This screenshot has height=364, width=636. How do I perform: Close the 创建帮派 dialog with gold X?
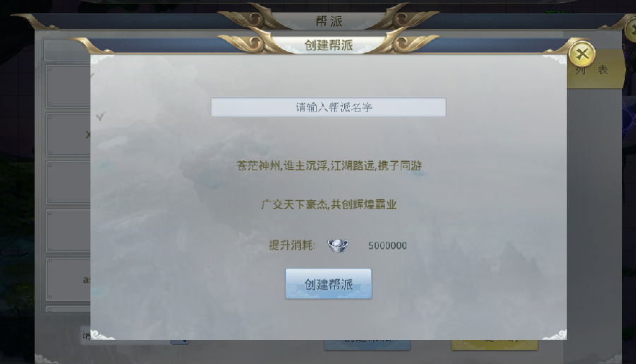582,54
